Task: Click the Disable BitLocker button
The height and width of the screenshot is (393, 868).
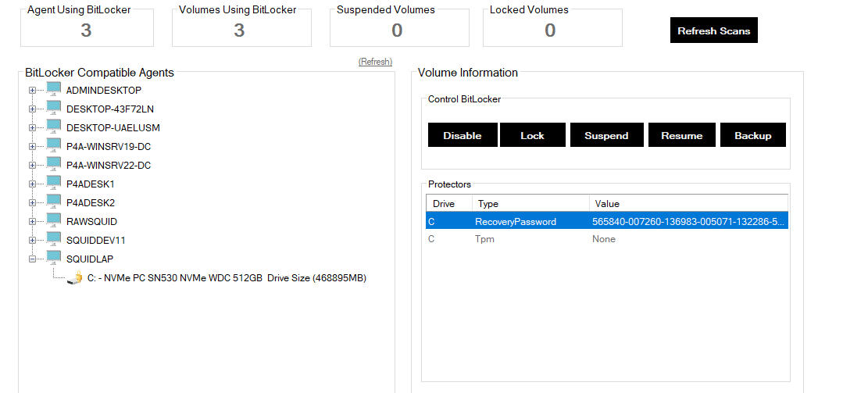Action: point(462,135)
